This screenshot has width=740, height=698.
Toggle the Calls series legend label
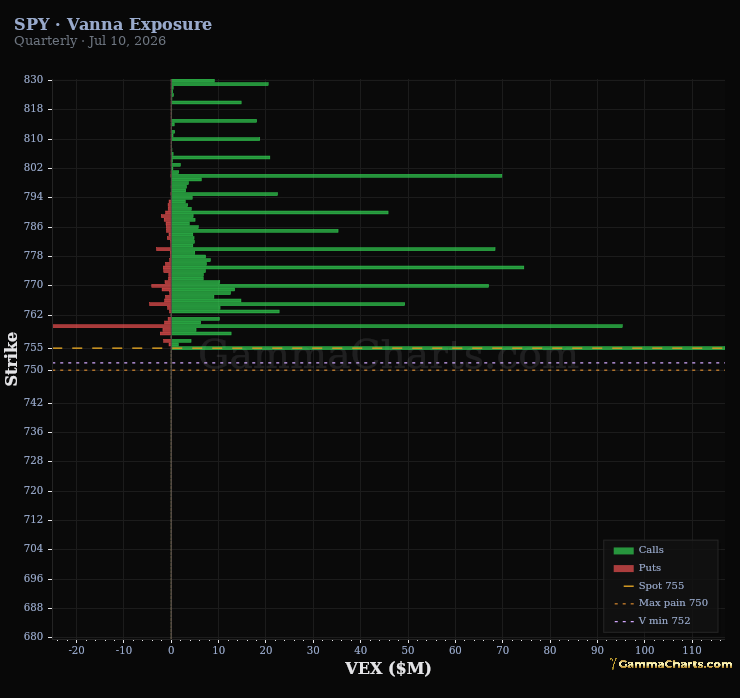(x=651, y=550)
